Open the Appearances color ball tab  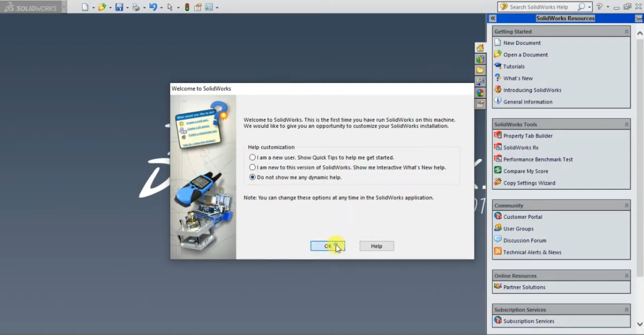[x=480, y=93]
